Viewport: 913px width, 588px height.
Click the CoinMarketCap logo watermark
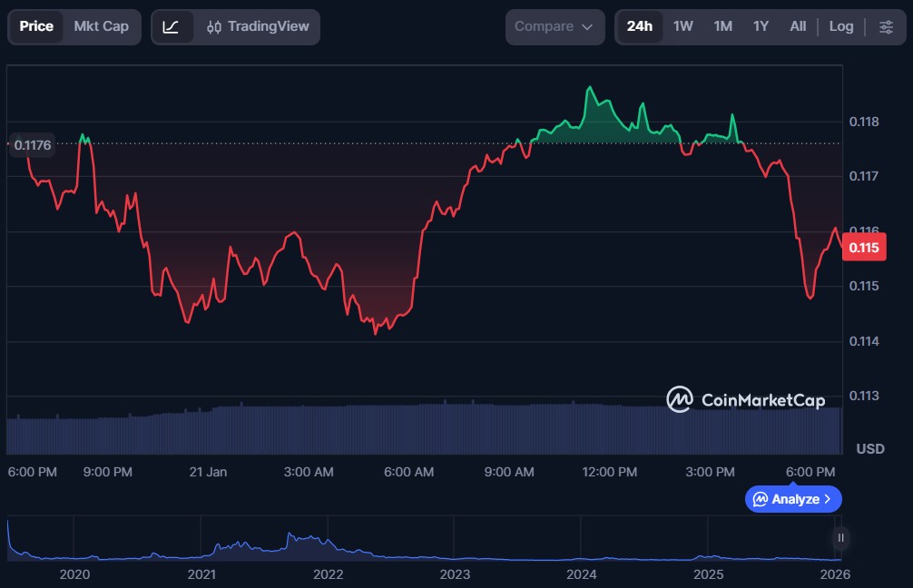[745, 399]
